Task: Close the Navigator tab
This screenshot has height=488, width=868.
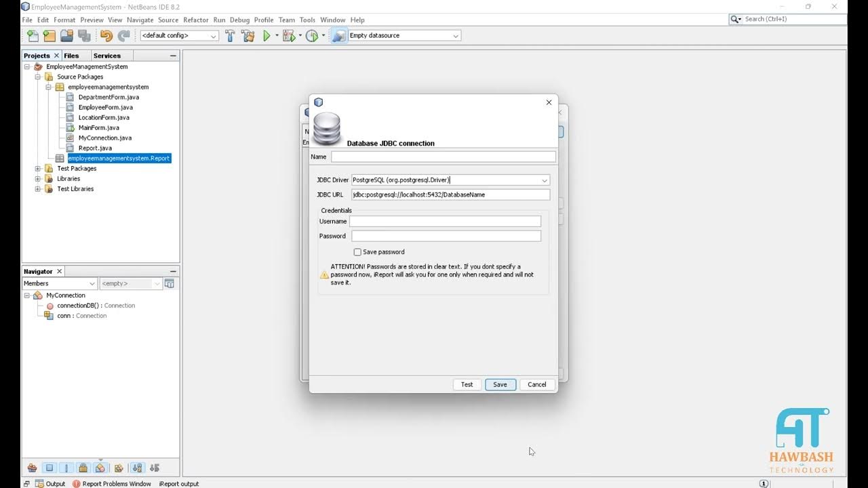Action: click(59, 271)
